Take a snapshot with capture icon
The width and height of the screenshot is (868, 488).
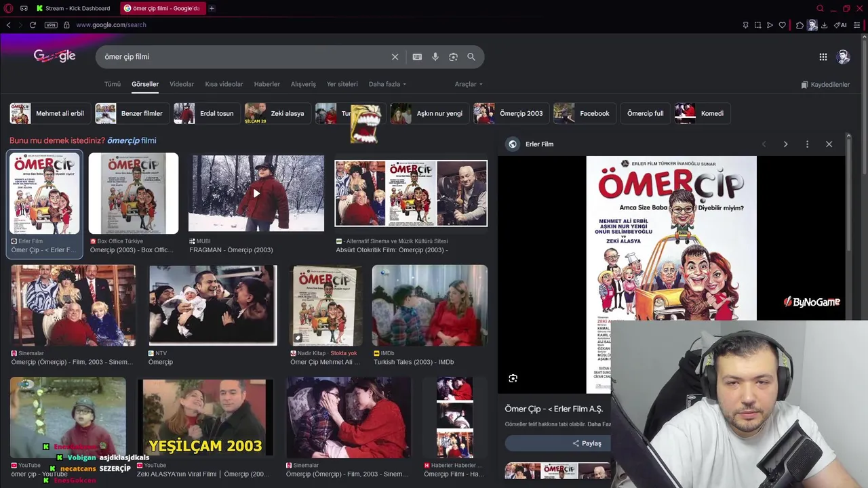pyautogui.click(x=757, y=25)
